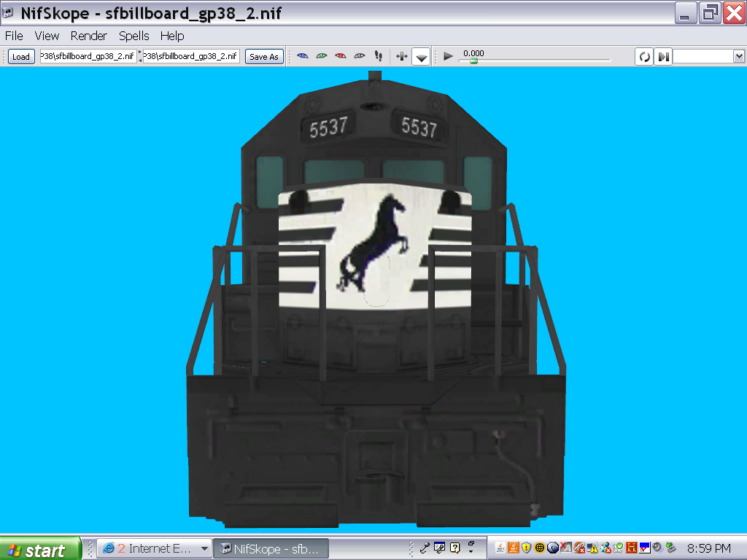The height and width of the screenshot is (560, 747).
Task: Click the Messenger buddies tray icon
Action: tap(606, 548)
